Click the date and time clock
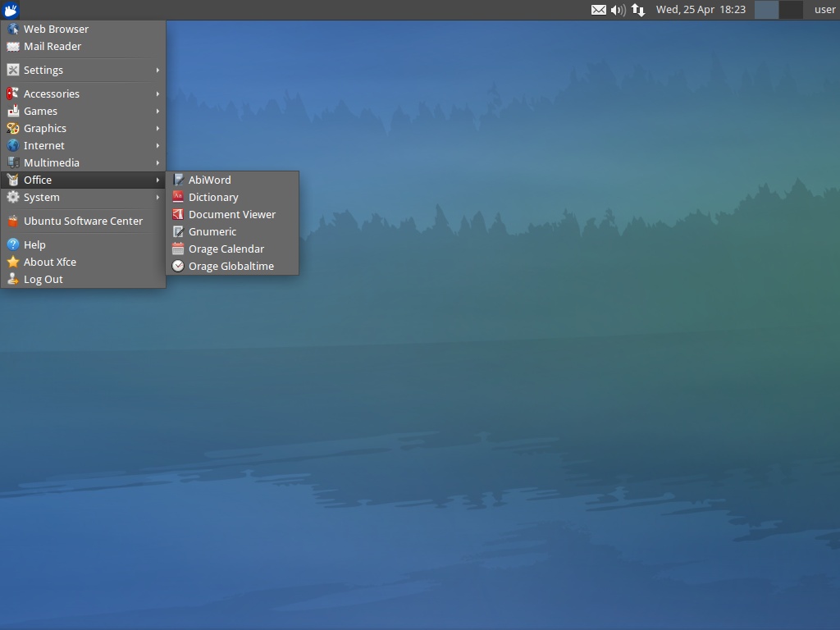Screen dimensions: 840x630 tap(701, 10)
